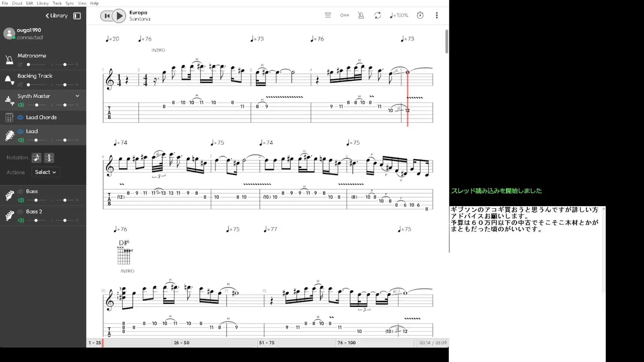
Task: Click the Backing Track label
Action: point(35,76)
